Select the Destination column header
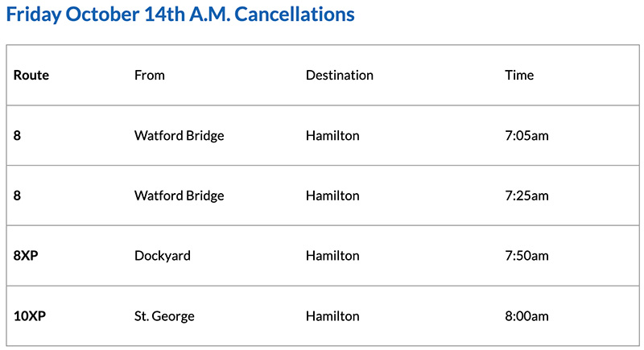This screenshot has width=644, height=350. click(x=339, y=76)
